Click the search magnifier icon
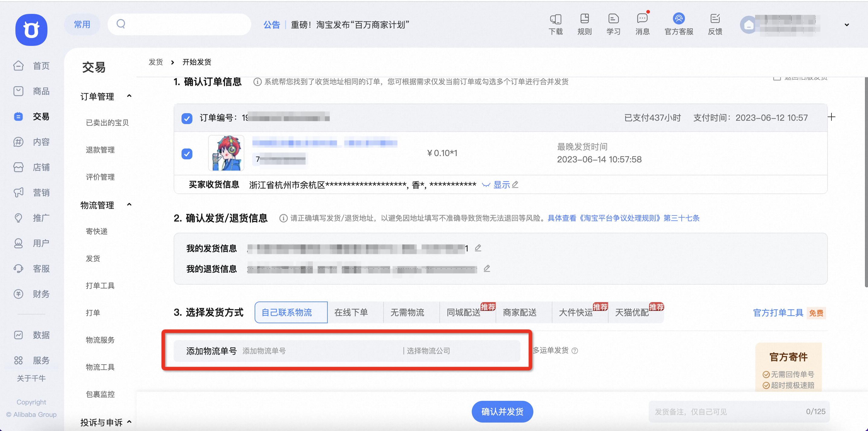Viewport: 868px width, 431px height. [x=121, y=24]
